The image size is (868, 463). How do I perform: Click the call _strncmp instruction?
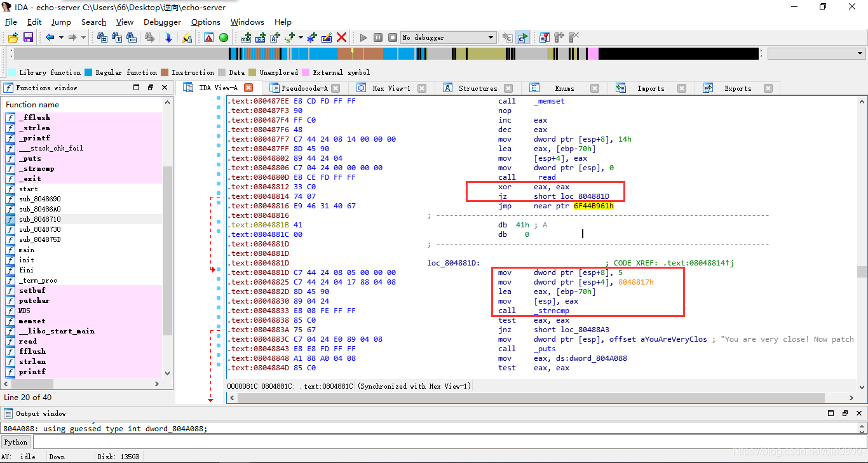tap(534, 311)
